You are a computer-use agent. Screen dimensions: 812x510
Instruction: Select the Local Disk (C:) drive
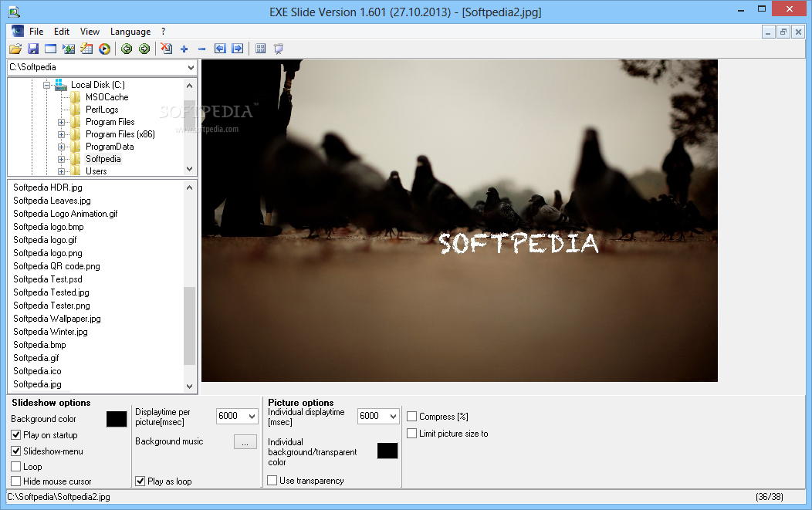coord(98,84)
